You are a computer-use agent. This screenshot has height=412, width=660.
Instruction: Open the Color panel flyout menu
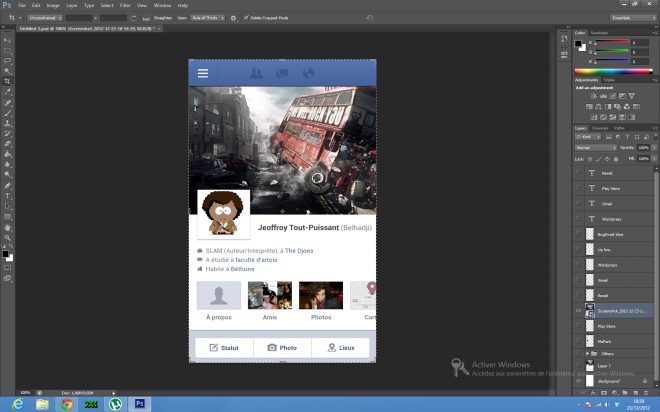pyautogui.click(x=655, y=32)
